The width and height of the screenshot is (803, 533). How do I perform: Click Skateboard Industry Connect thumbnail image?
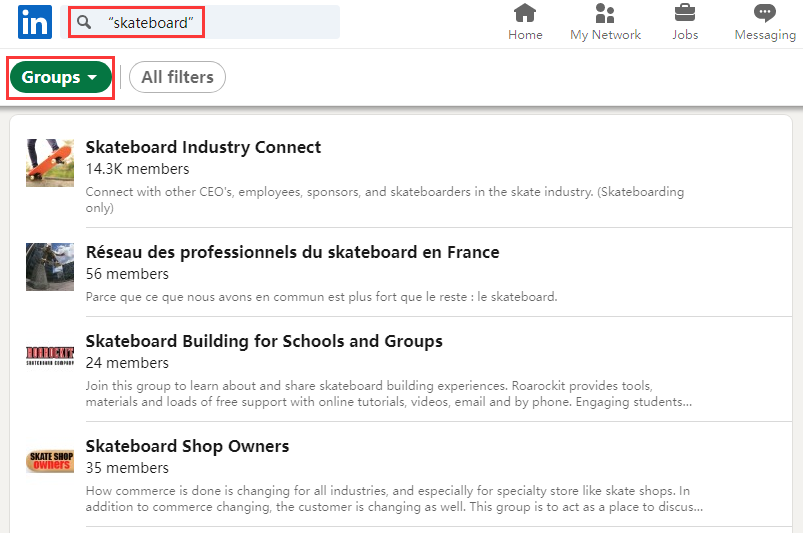point(50,163)
